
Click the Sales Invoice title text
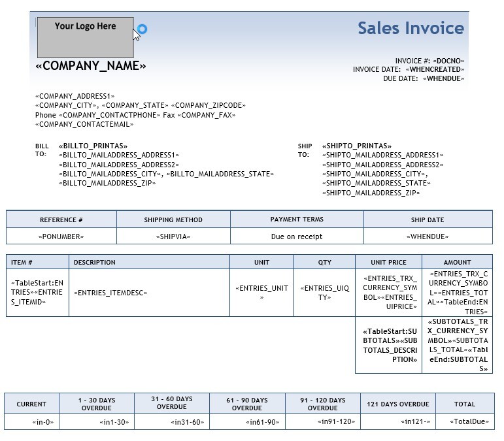411,28
